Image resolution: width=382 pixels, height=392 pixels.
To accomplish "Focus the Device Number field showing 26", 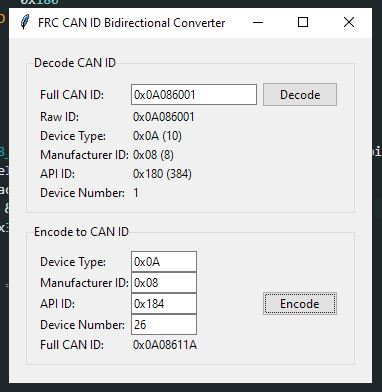I will coord(164,324).
